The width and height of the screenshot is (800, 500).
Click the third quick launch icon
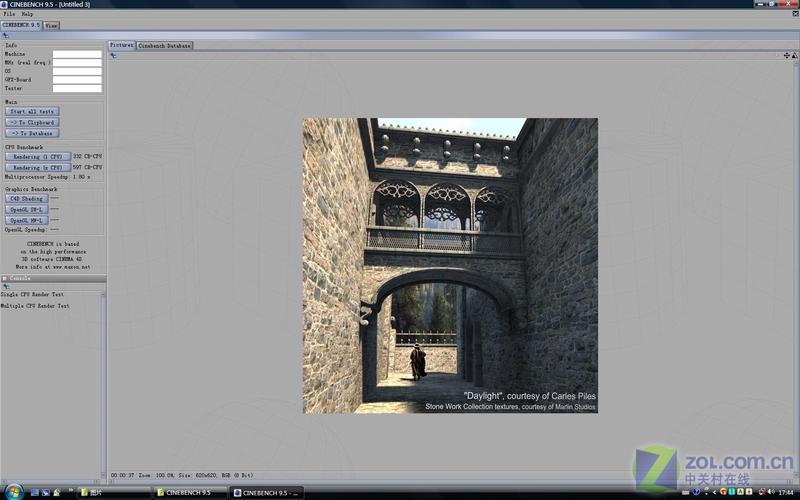56,492
